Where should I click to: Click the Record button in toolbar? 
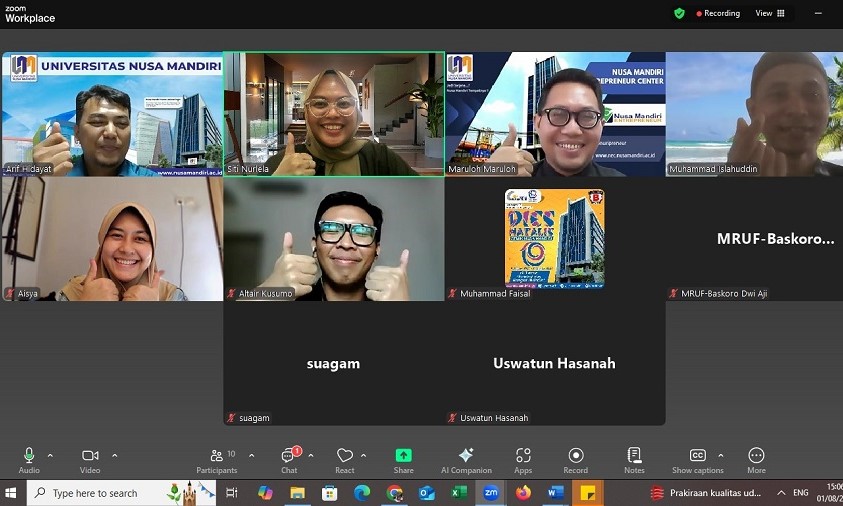(x=575, y=460)
